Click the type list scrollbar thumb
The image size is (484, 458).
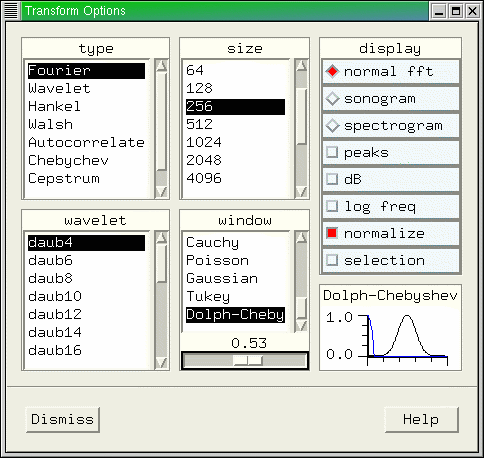[162, 121]
